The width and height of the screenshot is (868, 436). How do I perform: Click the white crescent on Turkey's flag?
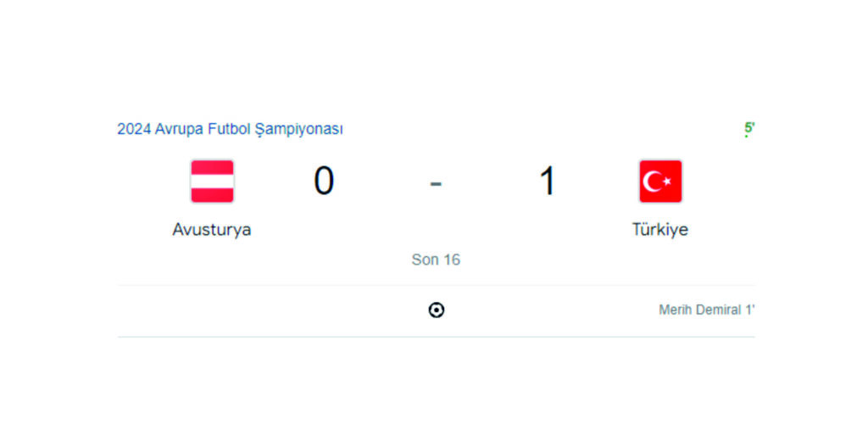pyautogui.click(x=654, y=182)
